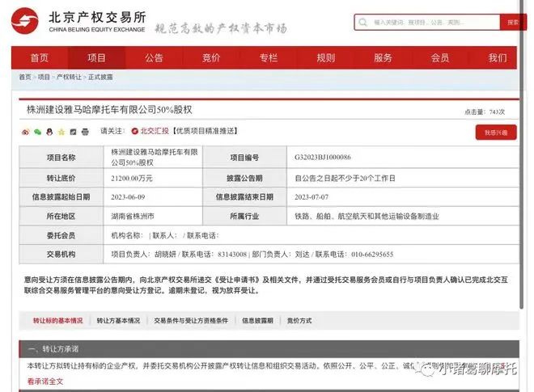534x392 pixels.
Task: Share via the QQ penguin icon
Action: pos(49,132)
